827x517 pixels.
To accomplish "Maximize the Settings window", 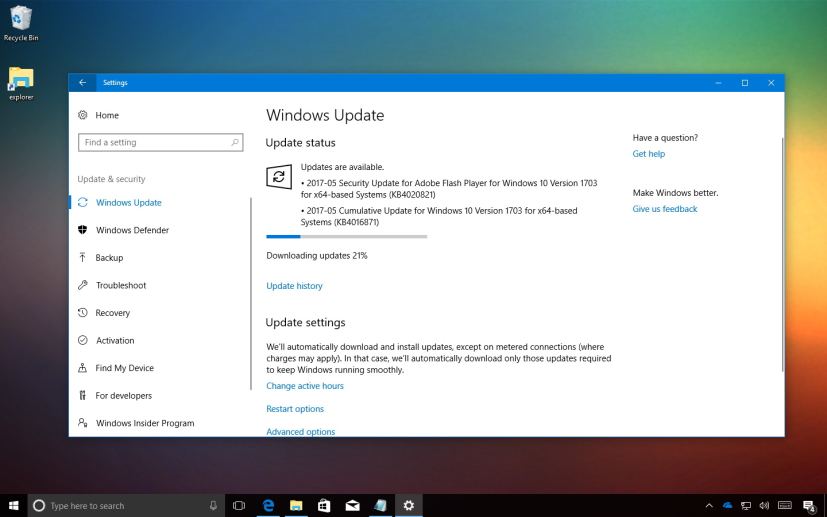I will [745, 83].
